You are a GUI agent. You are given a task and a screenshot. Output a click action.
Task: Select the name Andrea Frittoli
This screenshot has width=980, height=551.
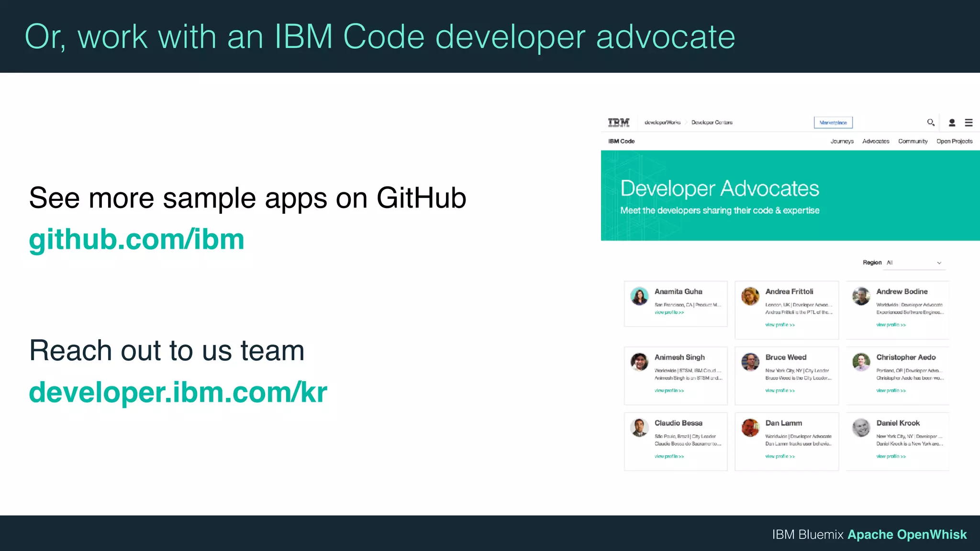point(789,291)
